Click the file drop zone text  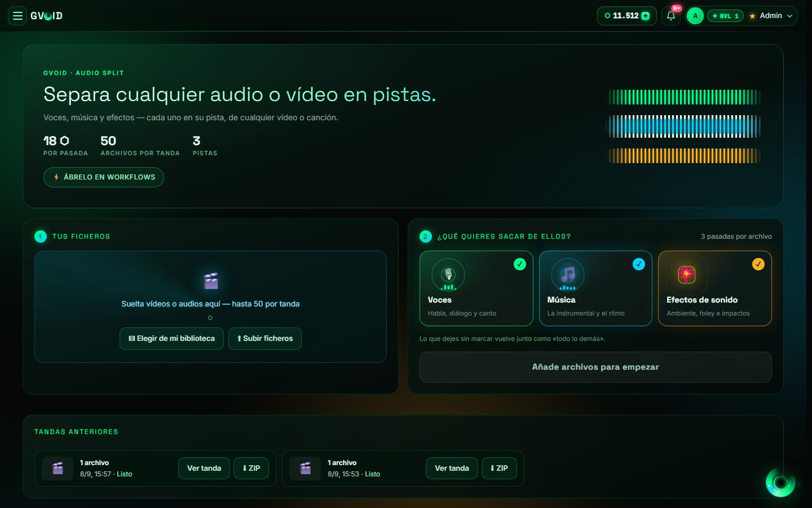(x=210, y=304)
